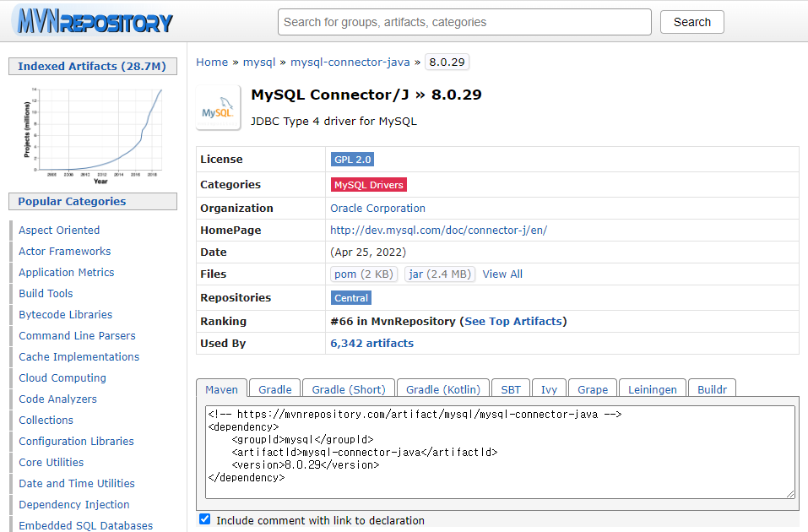Open the Cloud Computing category

tap(62, 378)
